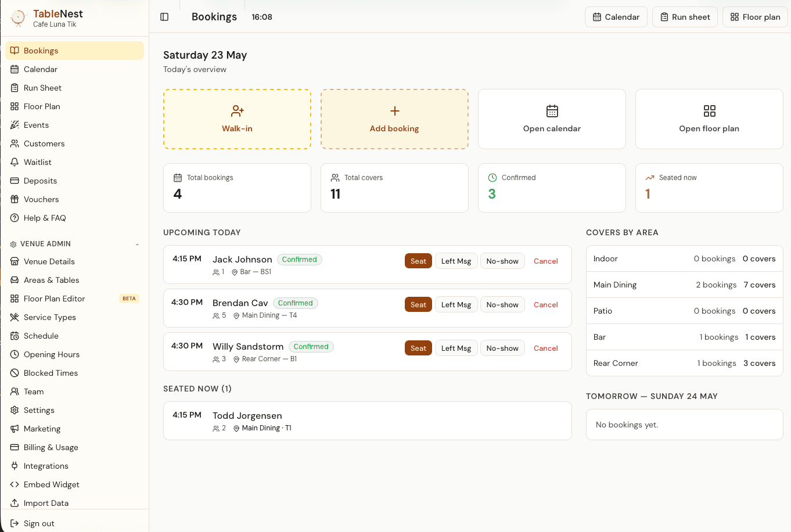This screenshot has height=532, width=791.
Task: Mark Willy Sandstorm as No-show
Action: (x=502, y=348)
